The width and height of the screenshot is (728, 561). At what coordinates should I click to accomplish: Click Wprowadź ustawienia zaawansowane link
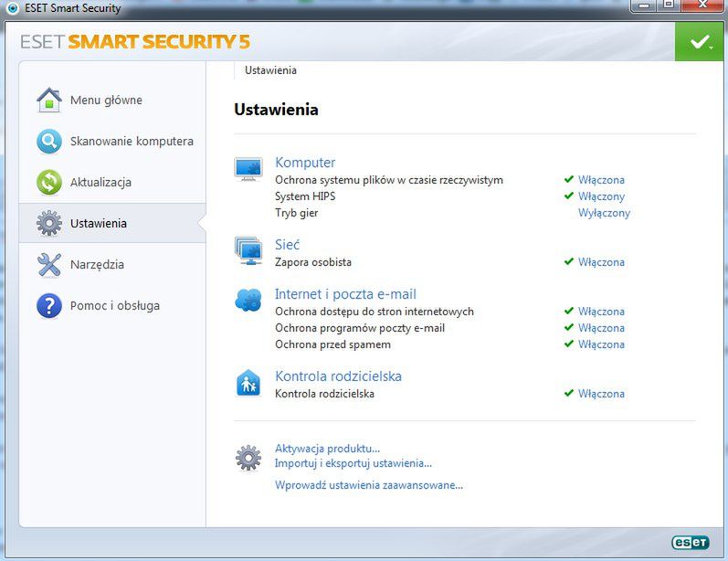pos(369,485)
